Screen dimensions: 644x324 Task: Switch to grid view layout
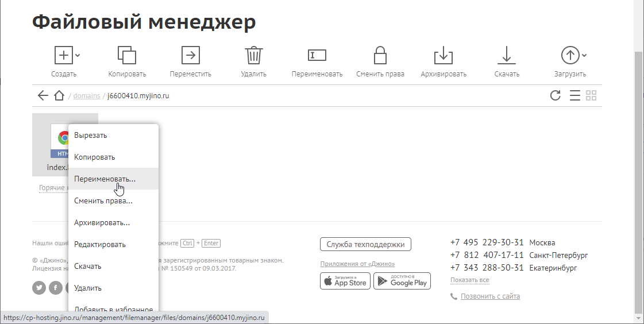pyautogui.click(x=592, y=95)
